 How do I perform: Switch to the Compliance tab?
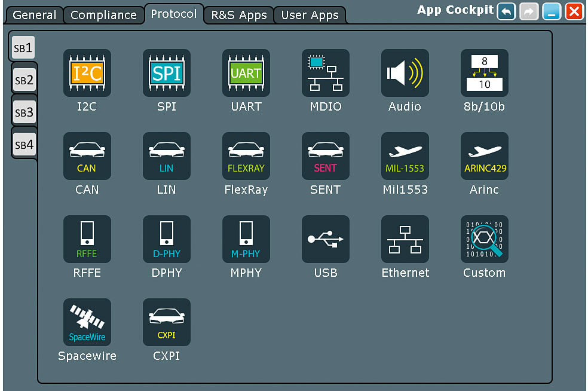[103, 14]
